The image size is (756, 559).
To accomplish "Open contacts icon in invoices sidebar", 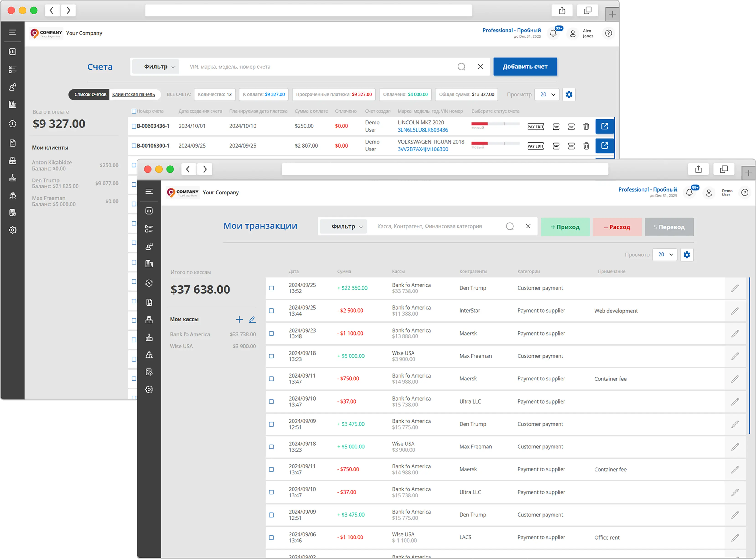I will [x=13, y=87].
